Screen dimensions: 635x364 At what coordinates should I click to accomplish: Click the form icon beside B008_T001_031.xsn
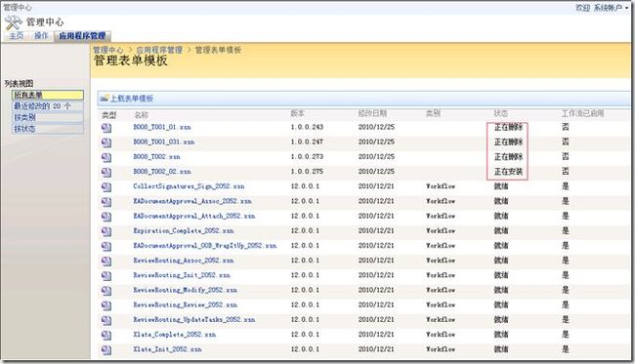(x=106, y=142)
